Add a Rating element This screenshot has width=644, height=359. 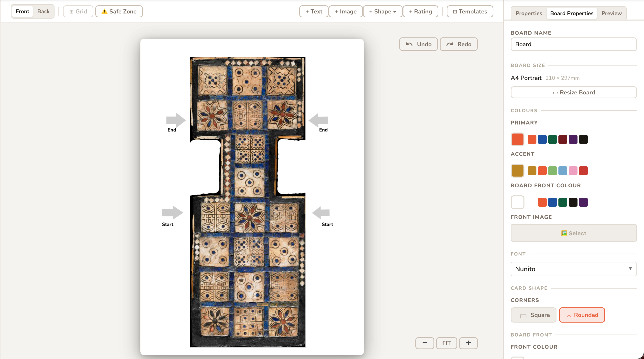coord(421,11)
